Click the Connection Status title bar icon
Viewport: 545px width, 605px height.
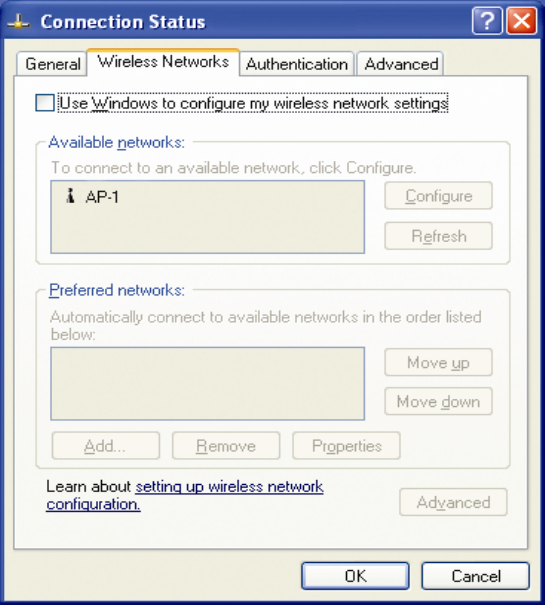[18, 22]
